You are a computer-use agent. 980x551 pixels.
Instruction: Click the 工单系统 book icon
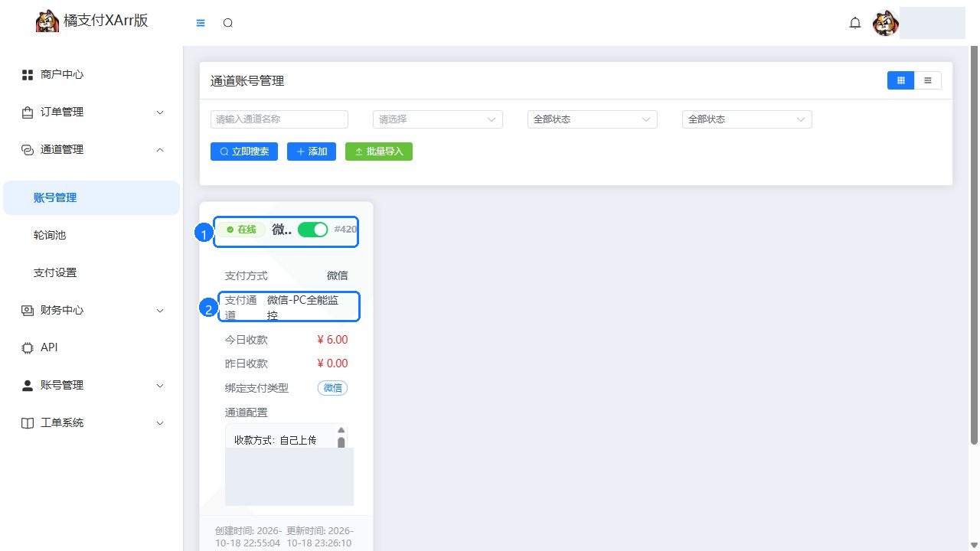(28, 423)
